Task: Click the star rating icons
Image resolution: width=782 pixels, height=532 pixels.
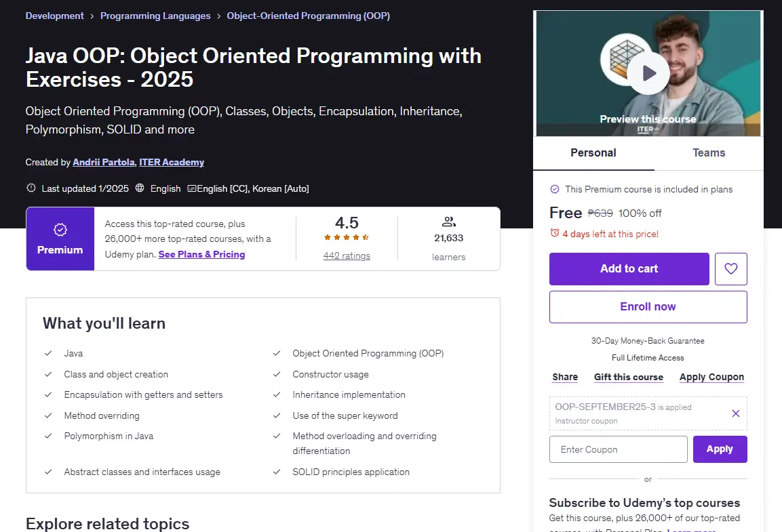Action: click(347, 237)
